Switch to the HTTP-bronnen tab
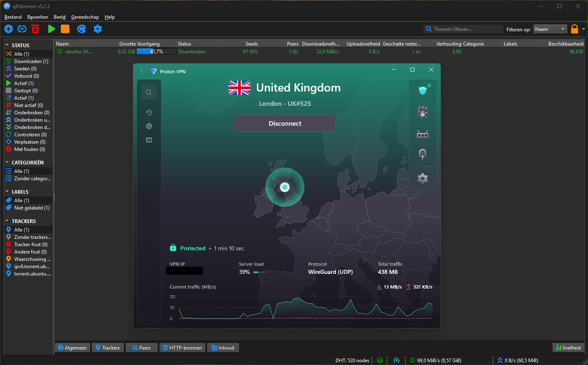Image resolution: width=588 pixels, height=365 pixels. (x=182, y=348)
